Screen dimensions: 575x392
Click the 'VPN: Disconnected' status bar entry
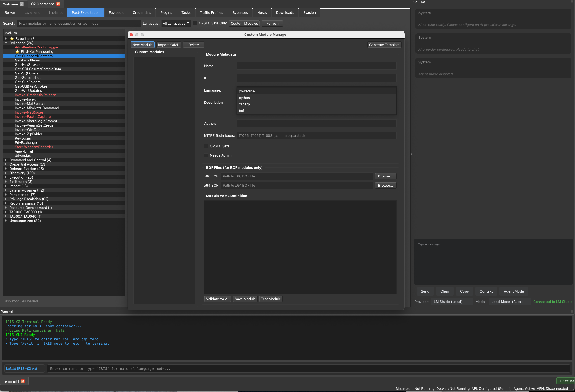[x=552, y=388]
